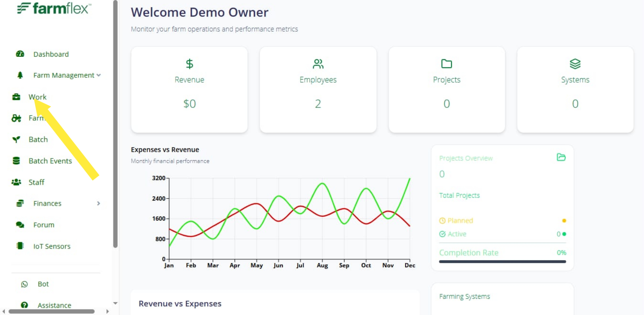Click the IoT Sensors chip icon

[x=20, y=246]
